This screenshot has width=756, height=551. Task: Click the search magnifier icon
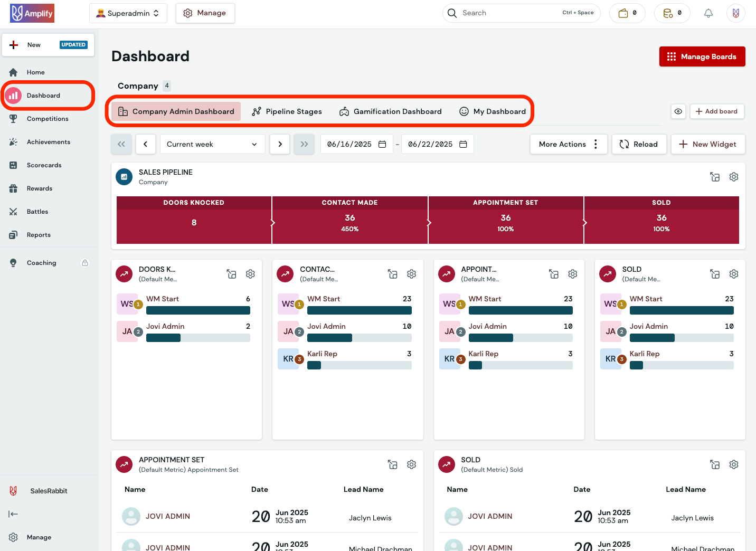[452, 13]
